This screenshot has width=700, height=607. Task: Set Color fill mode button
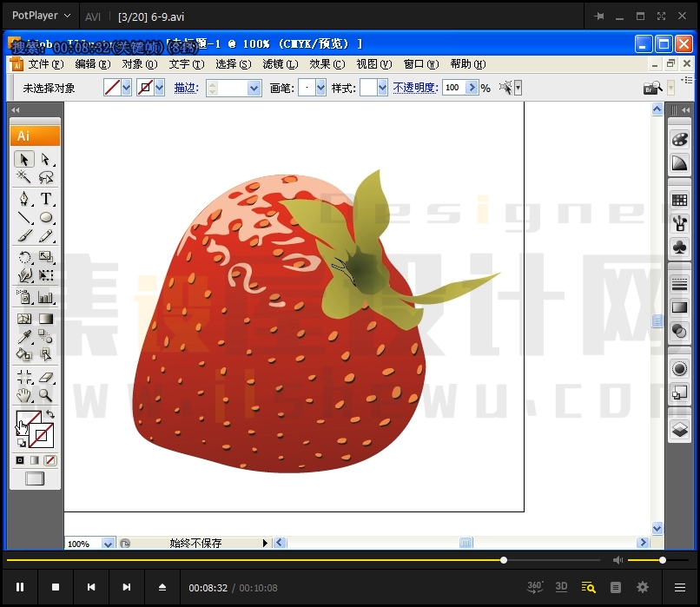[x=20, y=460]
